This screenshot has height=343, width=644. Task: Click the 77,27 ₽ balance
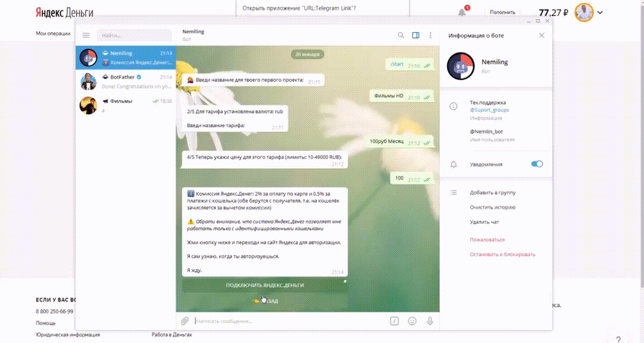pos(554,12)
